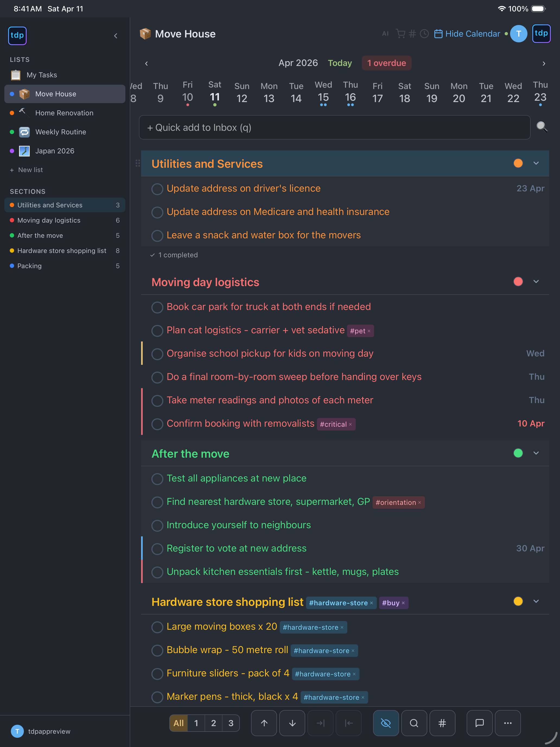Check off 'Confirm booking with removalists'
This screenshot has height=747, width=560.
click(x=157, y=424)
